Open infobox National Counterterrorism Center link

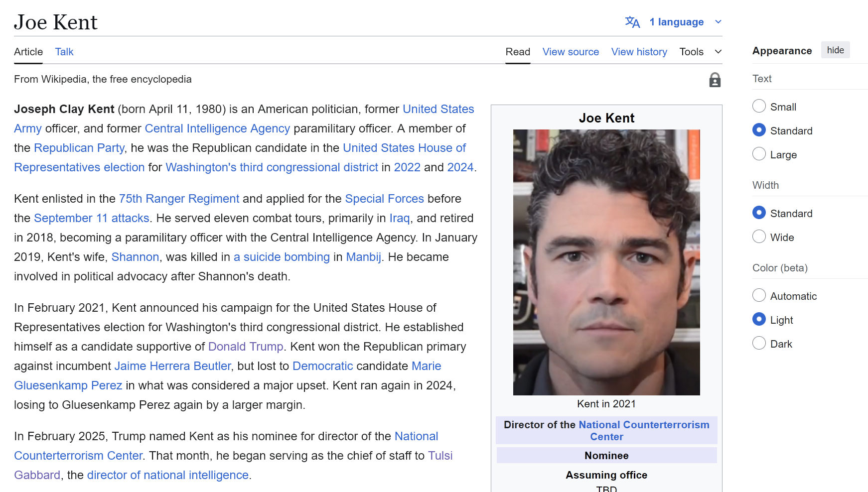click(644, 425)
